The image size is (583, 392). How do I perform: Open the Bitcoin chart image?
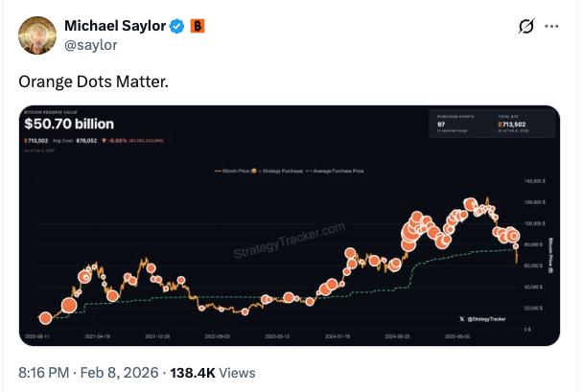coord(288,225)
